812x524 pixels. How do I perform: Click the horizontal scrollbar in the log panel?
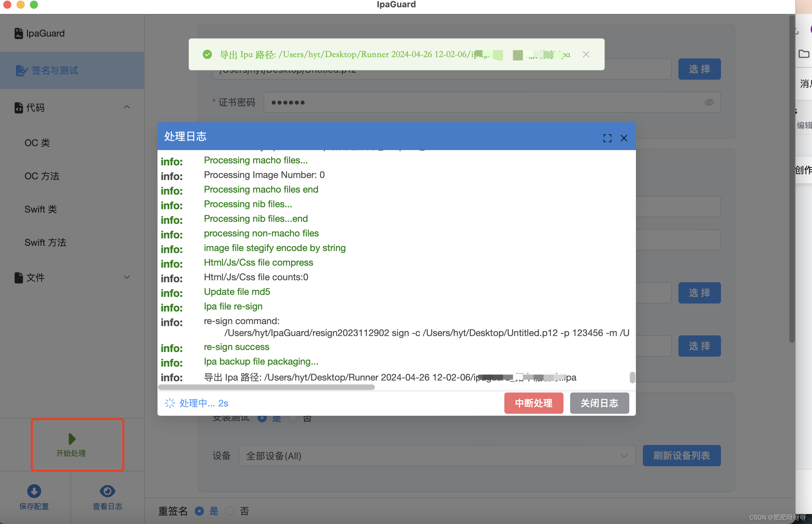[266, 387]
